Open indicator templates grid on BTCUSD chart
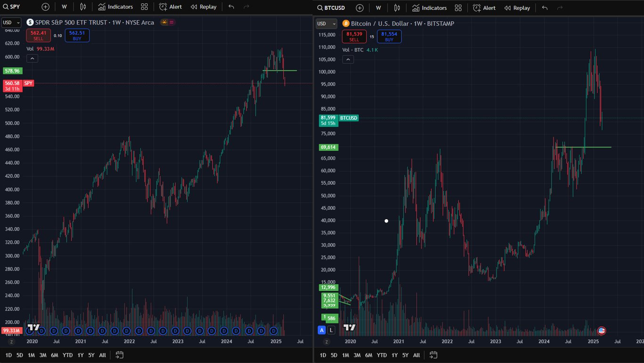The width and height of the screenshot is (644, 363). [x=458, y=8]
